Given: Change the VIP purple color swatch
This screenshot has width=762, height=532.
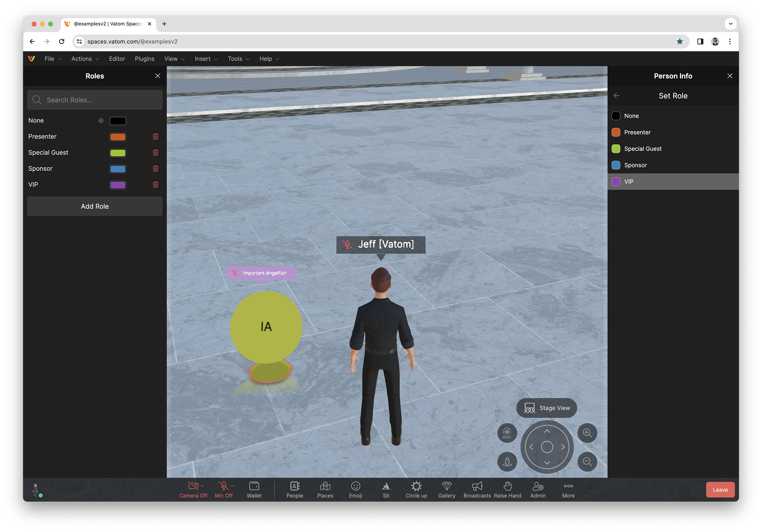Looking at the screenshot, I should [x=117, y=184].
